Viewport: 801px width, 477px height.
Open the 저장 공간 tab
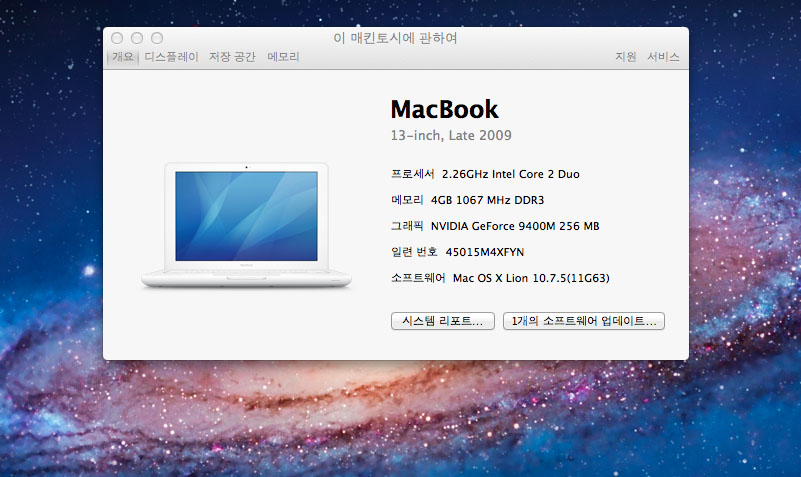232,57
